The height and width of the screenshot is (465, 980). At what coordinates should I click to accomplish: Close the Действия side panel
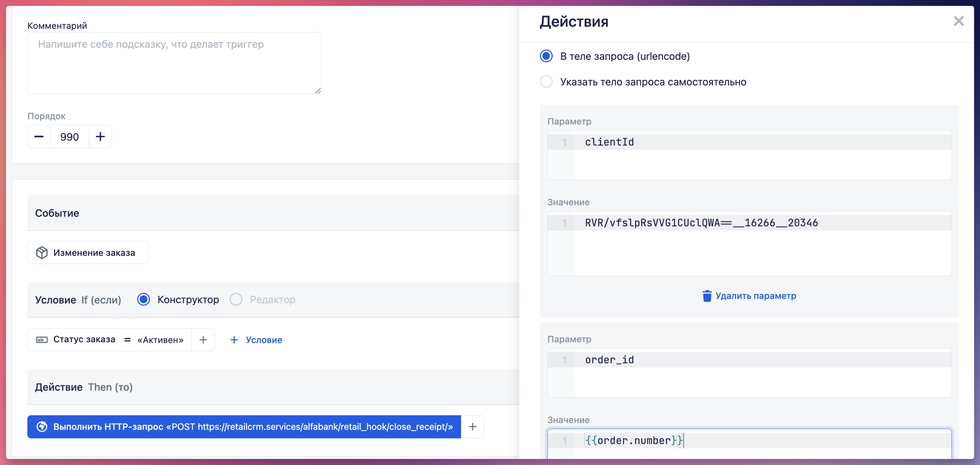958,21
